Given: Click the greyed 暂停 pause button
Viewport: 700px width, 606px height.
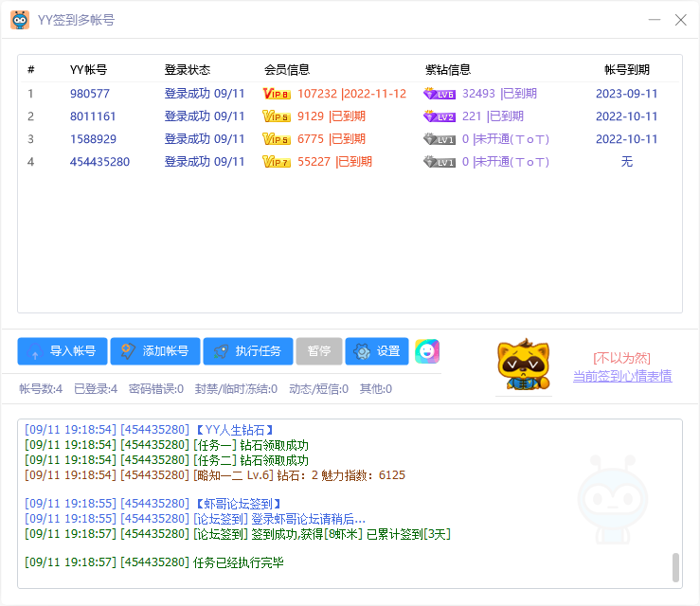Looking at the screenshot, I should (319, 351).
